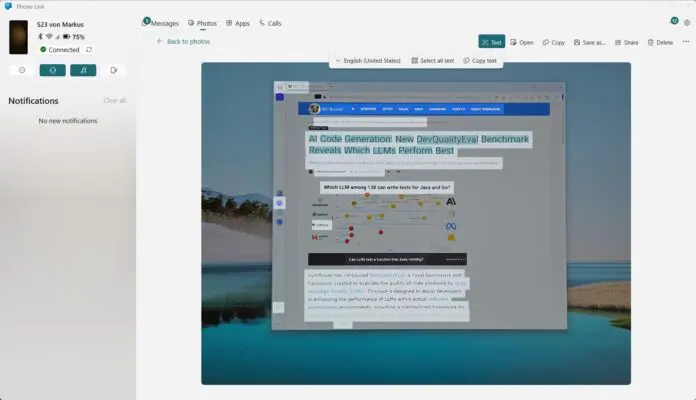Click the battery 75% indicator
This screenshot has width=696, height=400.
tap(74, 36)
